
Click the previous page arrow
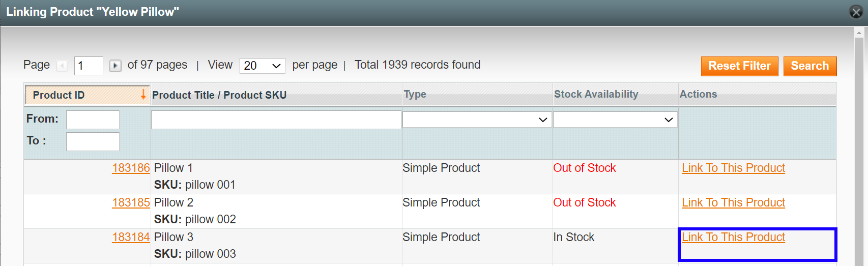[x=62, y=66]
